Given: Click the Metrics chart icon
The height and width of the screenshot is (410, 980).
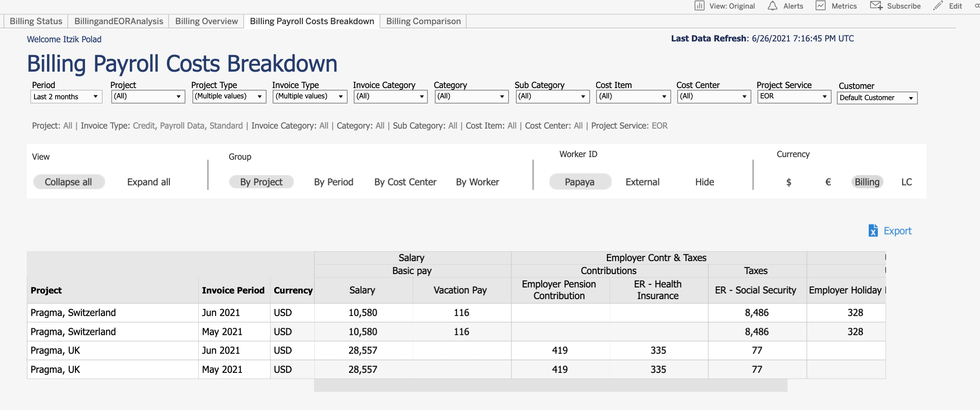Looking at the screenshot, I should [x=820, y=6].
